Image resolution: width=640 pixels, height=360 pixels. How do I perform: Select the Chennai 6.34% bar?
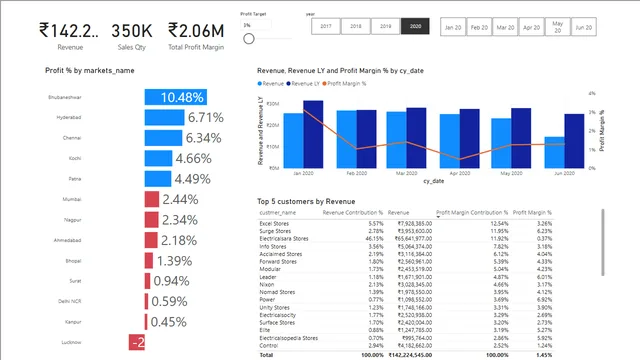(x=163, y=138)
